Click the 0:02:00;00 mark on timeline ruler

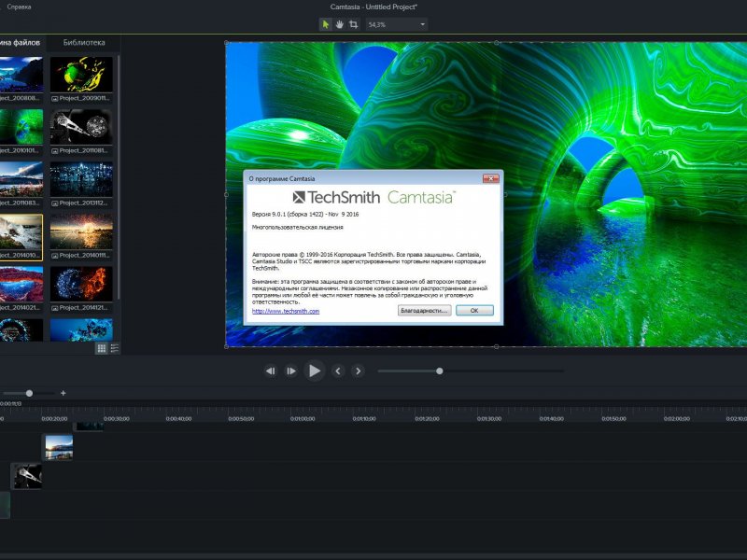676,419
